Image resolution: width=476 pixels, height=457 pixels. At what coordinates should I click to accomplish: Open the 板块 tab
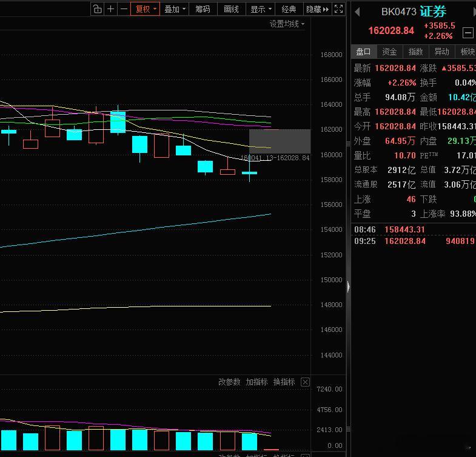pos(467,52)
